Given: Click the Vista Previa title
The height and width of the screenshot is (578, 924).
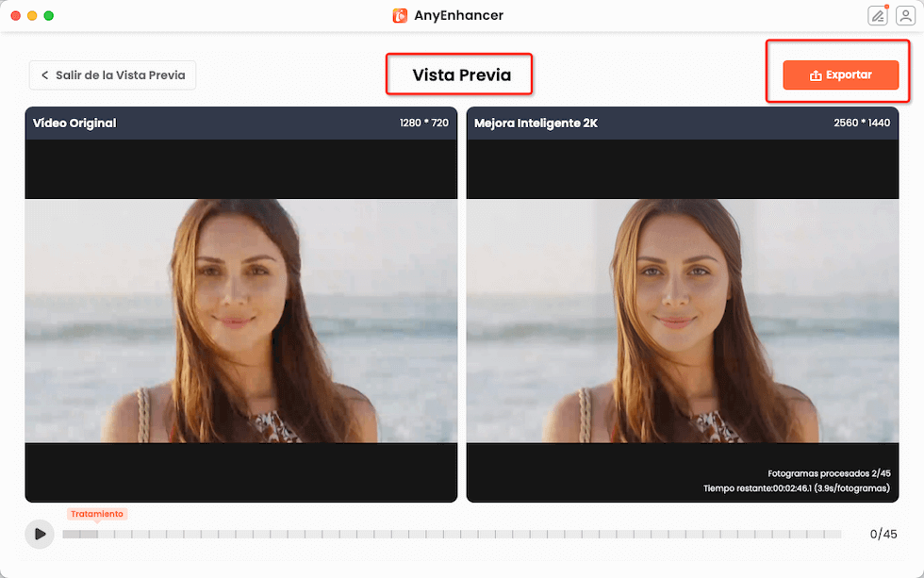Looking at the screenshot, I should pos(459,74).
